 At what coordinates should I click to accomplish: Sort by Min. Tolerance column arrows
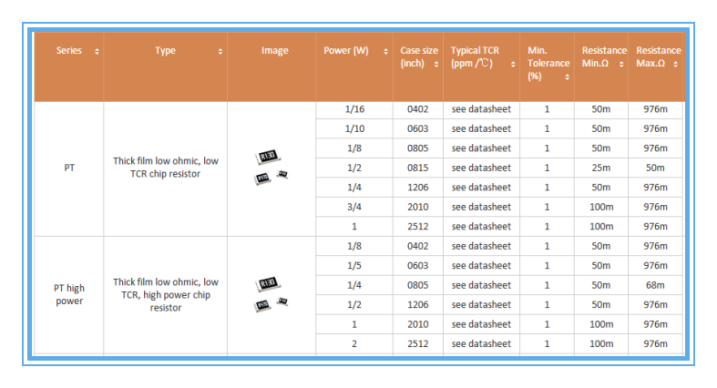[x=567, y=77]
